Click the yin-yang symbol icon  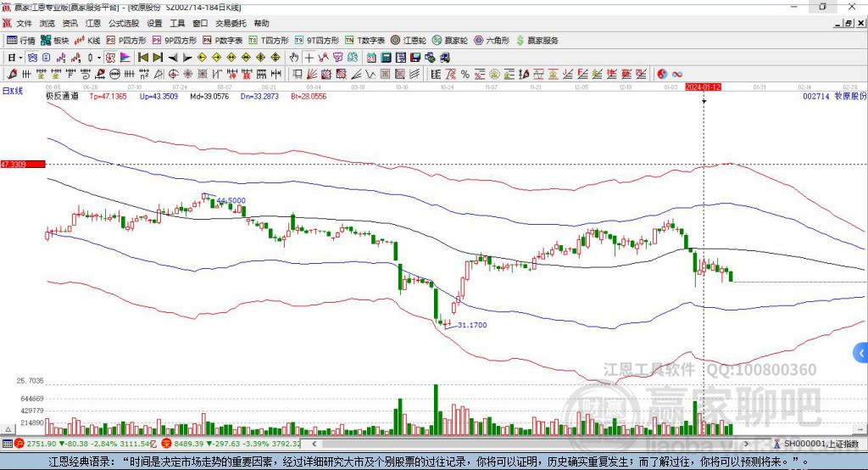click(662, 75)
